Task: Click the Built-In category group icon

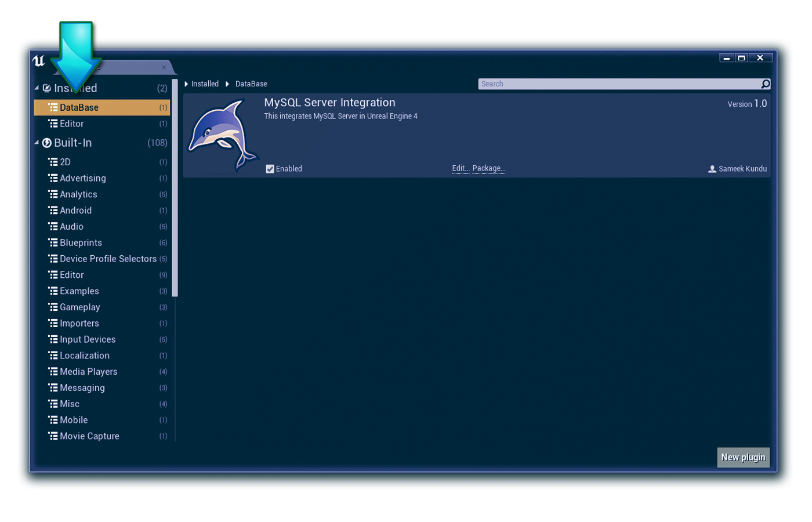Action: pos(47,143)
